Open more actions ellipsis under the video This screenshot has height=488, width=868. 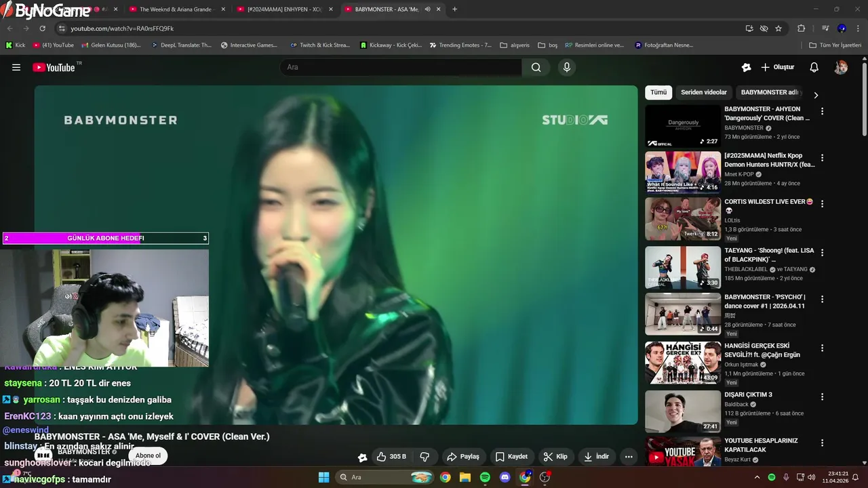coord(629,457)
